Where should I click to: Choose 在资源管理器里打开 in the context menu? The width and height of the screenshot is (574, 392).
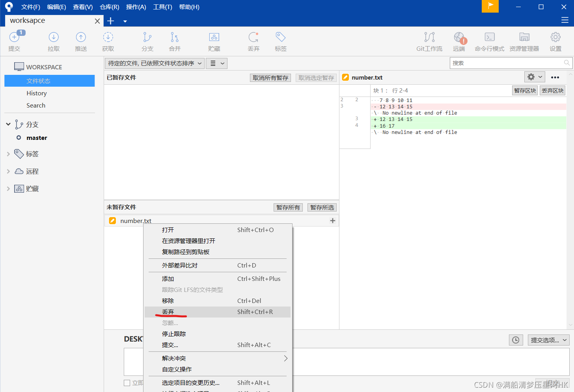pos(218,241)
